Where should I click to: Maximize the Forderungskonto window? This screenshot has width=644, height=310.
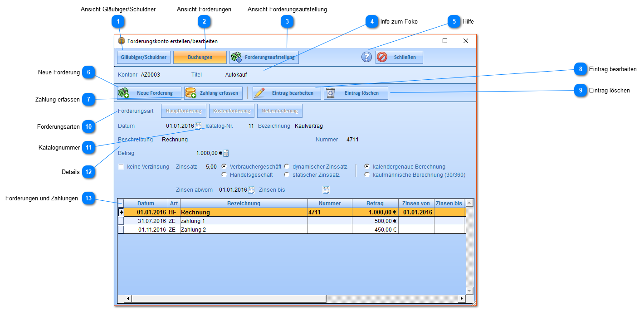[445, 41]
